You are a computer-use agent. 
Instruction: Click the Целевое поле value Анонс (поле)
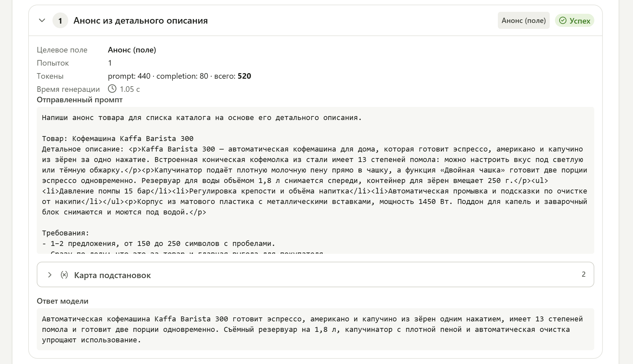tap(132, 50)
